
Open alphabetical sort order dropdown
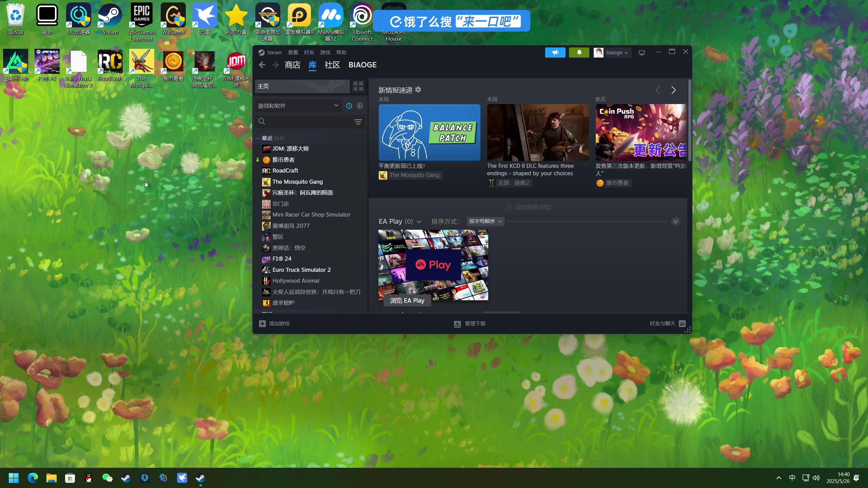pyautogui.click(x=485, y=221)
